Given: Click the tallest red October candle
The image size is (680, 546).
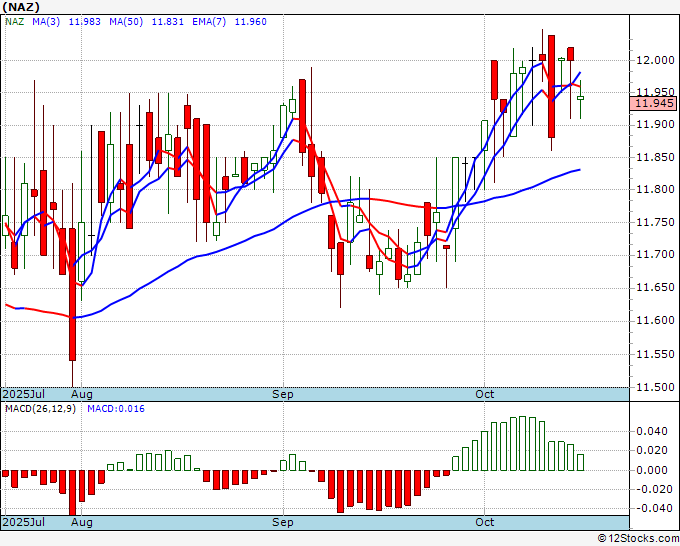Looking at the screenshot, I should pyautogui.click(x=551, y=86).
